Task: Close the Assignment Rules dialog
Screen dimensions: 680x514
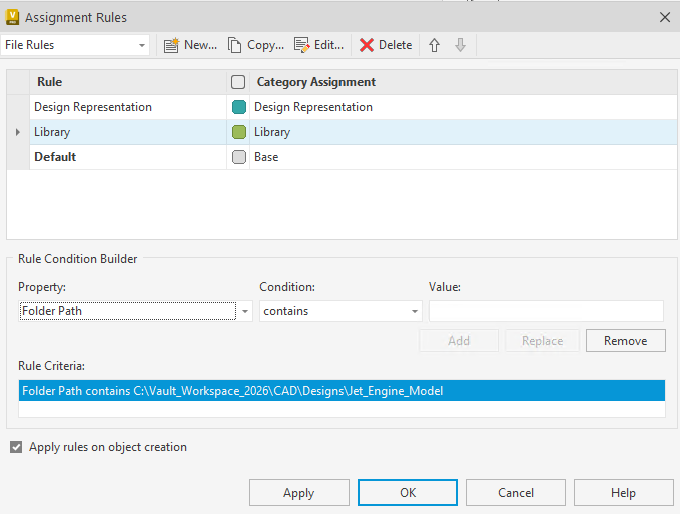Action: [x=664, y=17]
